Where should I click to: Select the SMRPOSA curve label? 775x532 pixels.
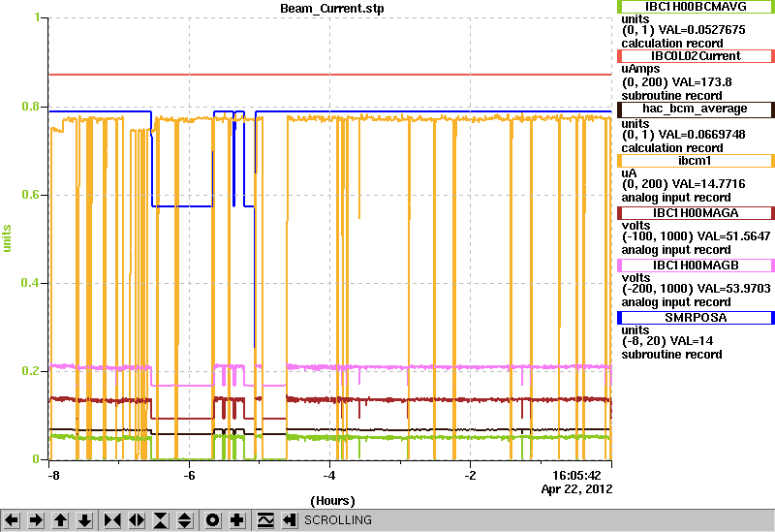coord(696,318)
